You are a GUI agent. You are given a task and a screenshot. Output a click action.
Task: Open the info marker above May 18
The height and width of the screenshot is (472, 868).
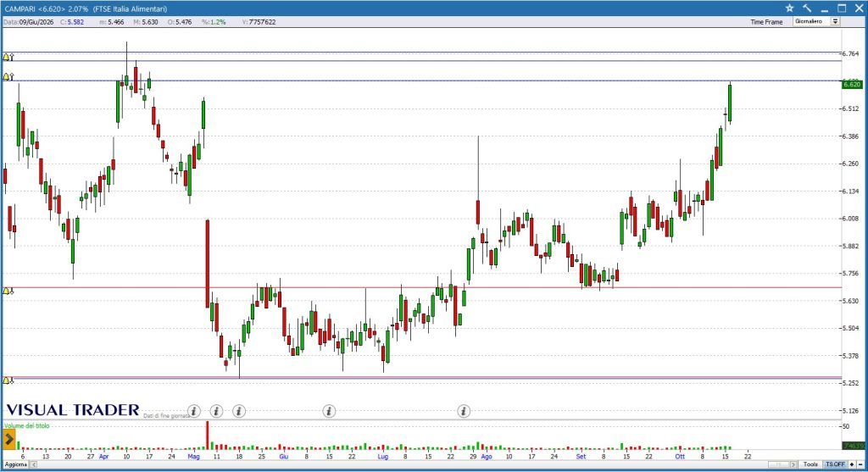pyautogui.click(x=238, y=411)
